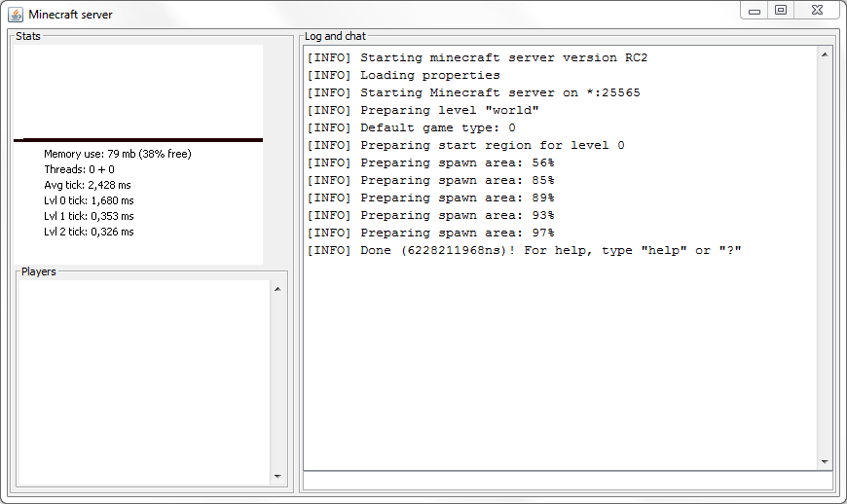Click log line "Preparing spawn area: 89%"
This screenshot has height=504, width=847.
click(430, 198)
